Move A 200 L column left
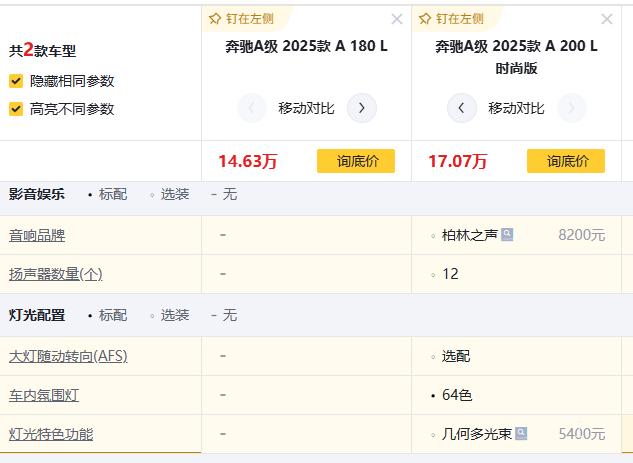The height and width of the screenshot is (463, 633). coord(461,108)
